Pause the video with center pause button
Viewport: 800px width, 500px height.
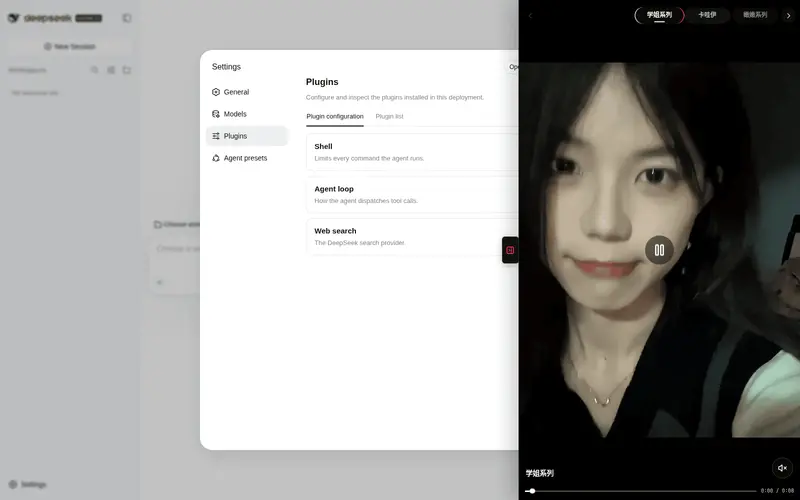[659, 250]
